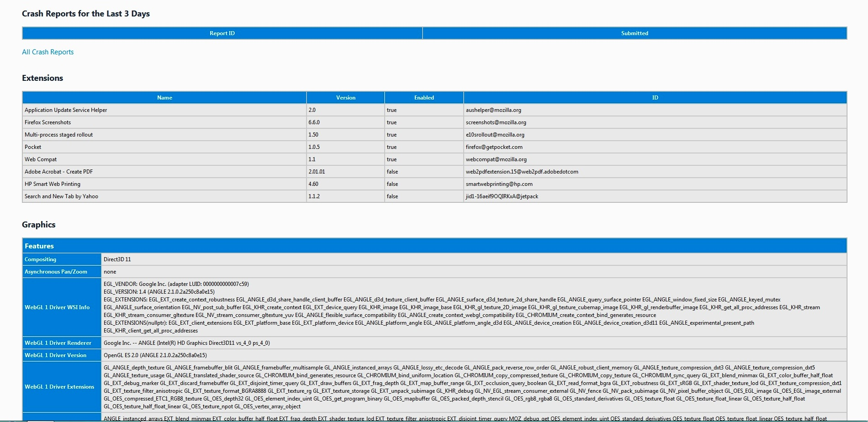Click version 1.0.5 of Pocket
868x422 pixels.
pos(314,147)
